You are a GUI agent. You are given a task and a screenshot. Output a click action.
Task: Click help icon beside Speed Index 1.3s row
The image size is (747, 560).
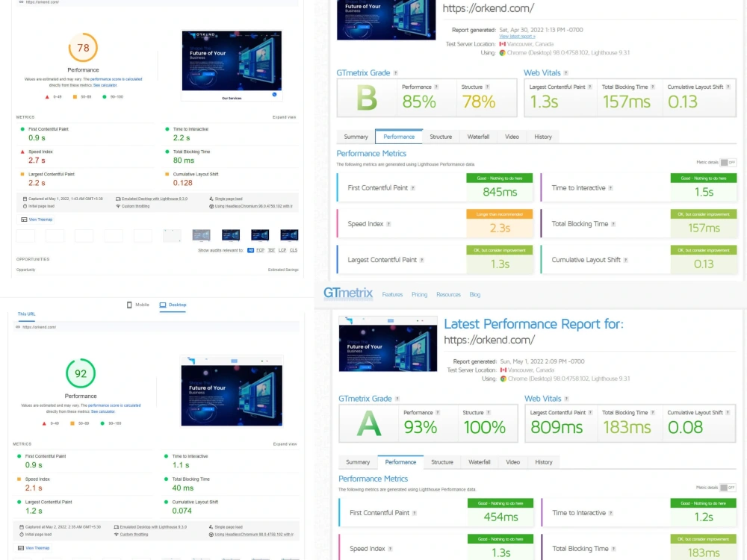pos(390,549)
